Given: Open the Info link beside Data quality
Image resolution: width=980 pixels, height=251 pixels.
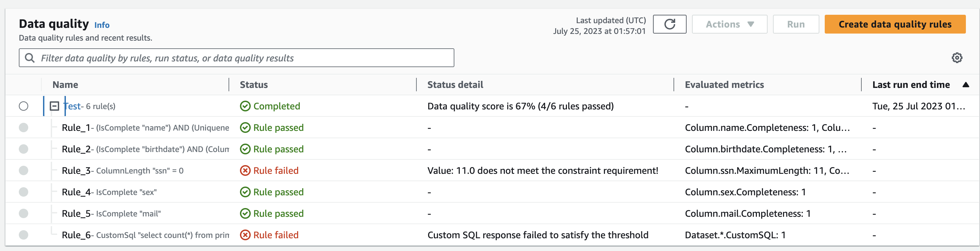Looking at the screenshot, I should tap(102, 25).
